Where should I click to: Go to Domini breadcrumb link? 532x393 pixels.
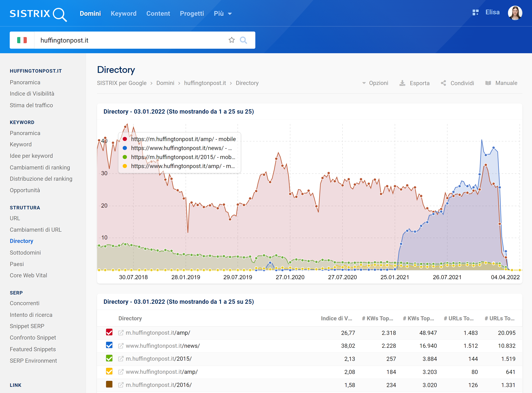[165, 83]
